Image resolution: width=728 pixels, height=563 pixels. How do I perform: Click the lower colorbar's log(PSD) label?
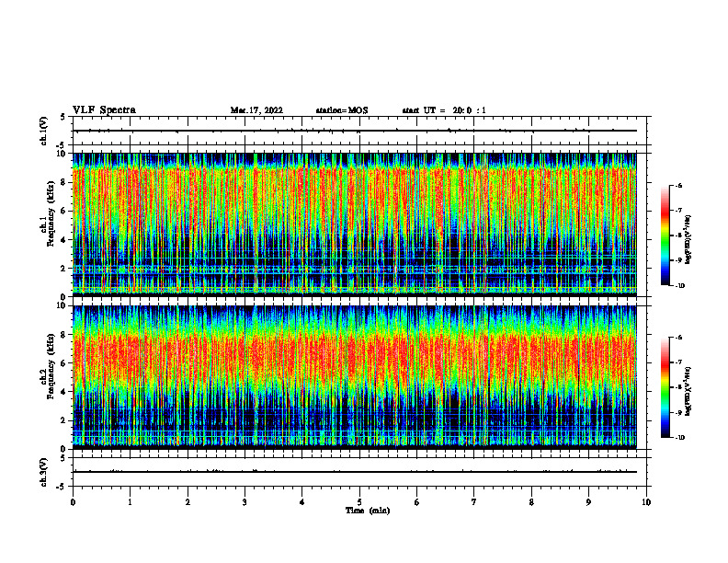click(x=688, y=391)
